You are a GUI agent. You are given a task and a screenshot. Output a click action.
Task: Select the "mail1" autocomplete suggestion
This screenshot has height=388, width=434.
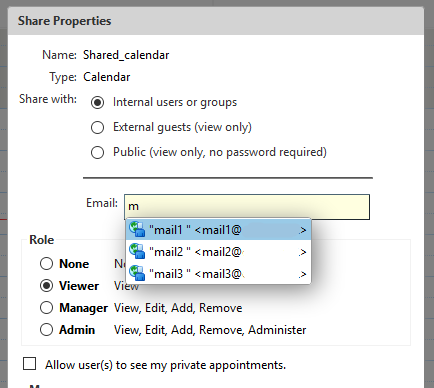pyautogui.click(x=218, y=230)
